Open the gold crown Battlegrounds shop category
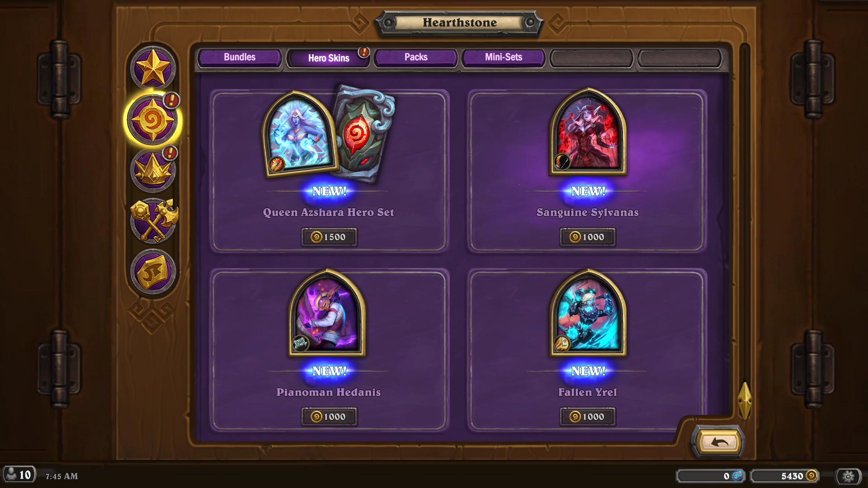Viewport: 868px width, 488px height. 153,171
